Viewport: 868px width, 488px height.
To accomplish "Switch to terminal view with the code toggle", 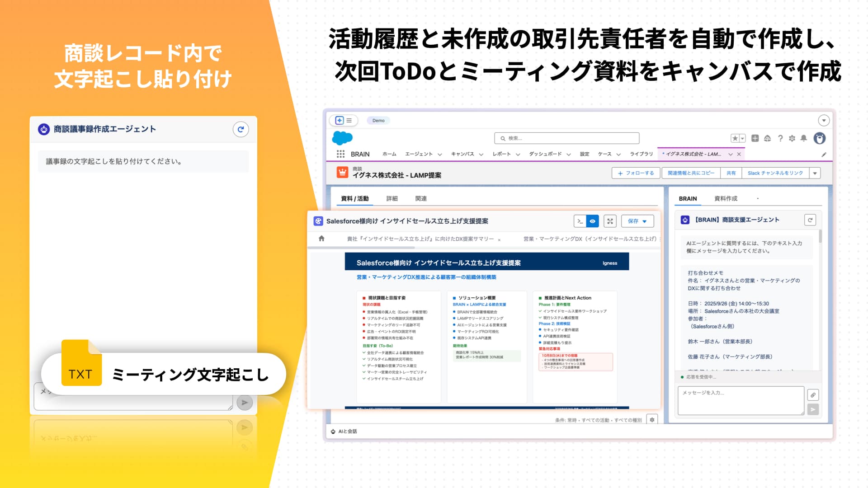I will 580,221.
